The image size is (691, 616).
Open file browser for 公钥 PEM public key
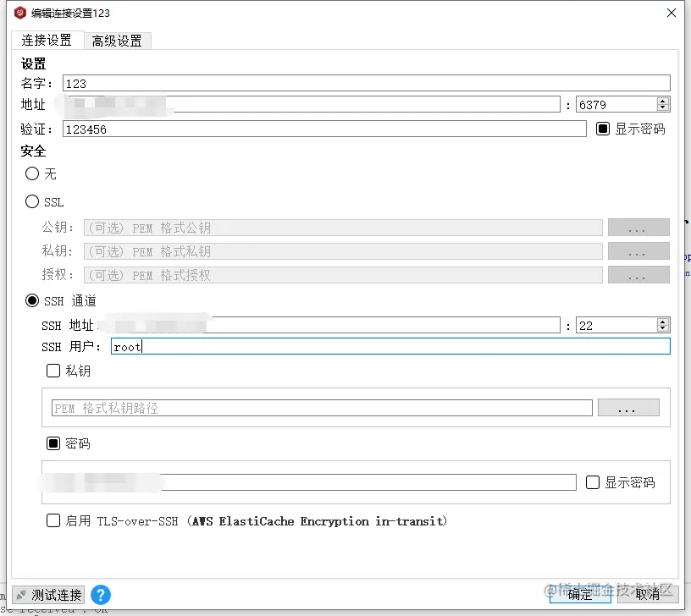coord(638,227)
